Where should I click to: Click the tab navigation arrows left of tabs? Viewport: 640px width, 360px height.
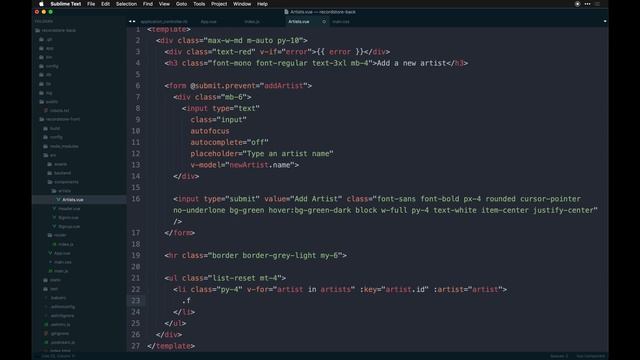click(x=132, y=21)
